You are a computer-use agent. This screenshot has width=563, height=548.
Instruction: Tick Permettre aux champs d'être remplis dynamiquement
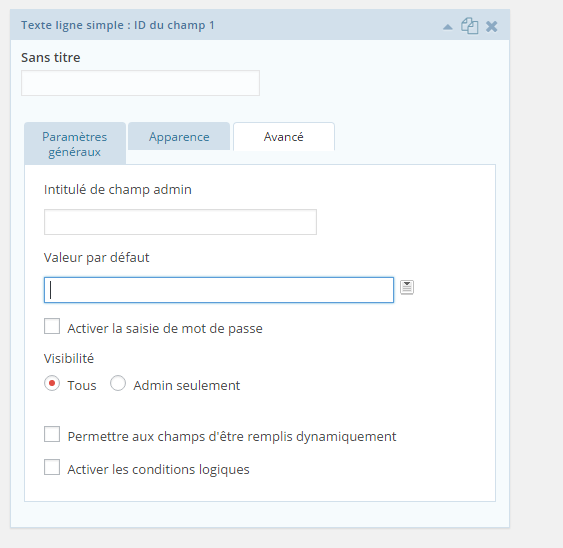[52, 434]
